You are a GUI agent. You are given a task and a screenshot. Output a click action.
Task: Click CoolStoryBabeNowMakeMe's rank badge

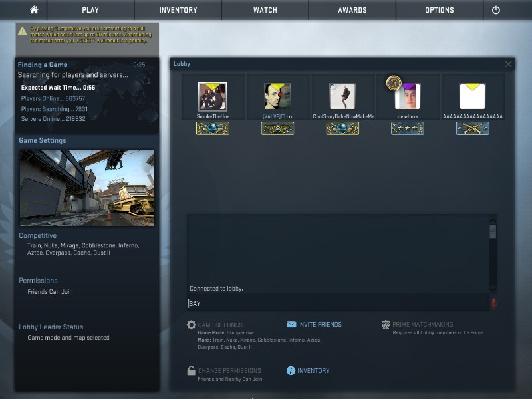click(342, 128)
